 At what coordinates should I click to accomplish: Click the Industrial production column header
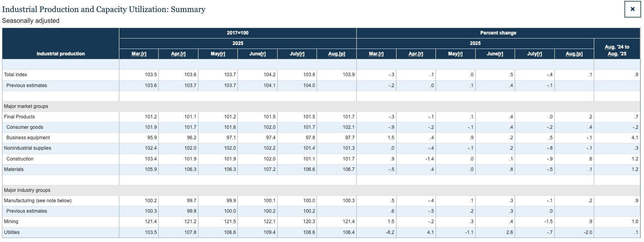pyautogui.click(x=61, y=54)
